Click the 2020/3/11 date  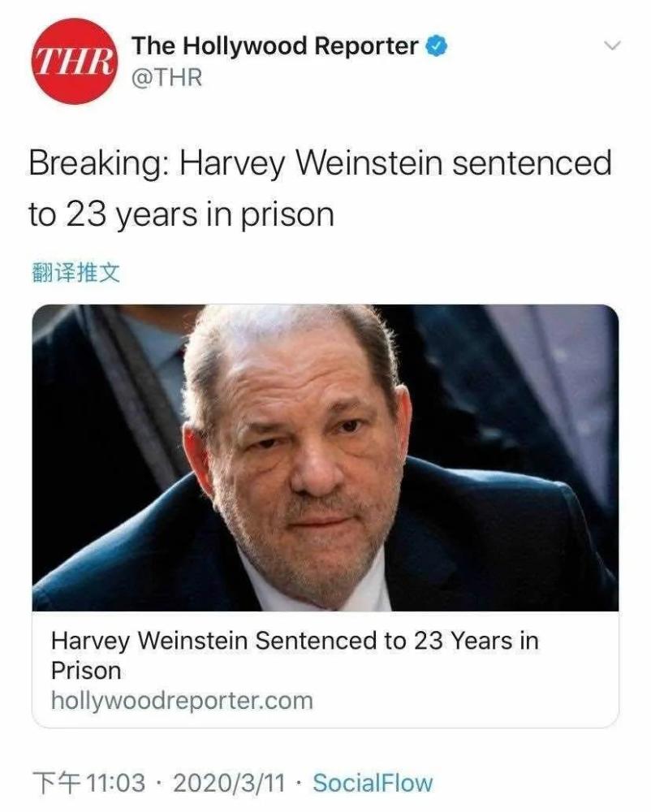point(229,783)
